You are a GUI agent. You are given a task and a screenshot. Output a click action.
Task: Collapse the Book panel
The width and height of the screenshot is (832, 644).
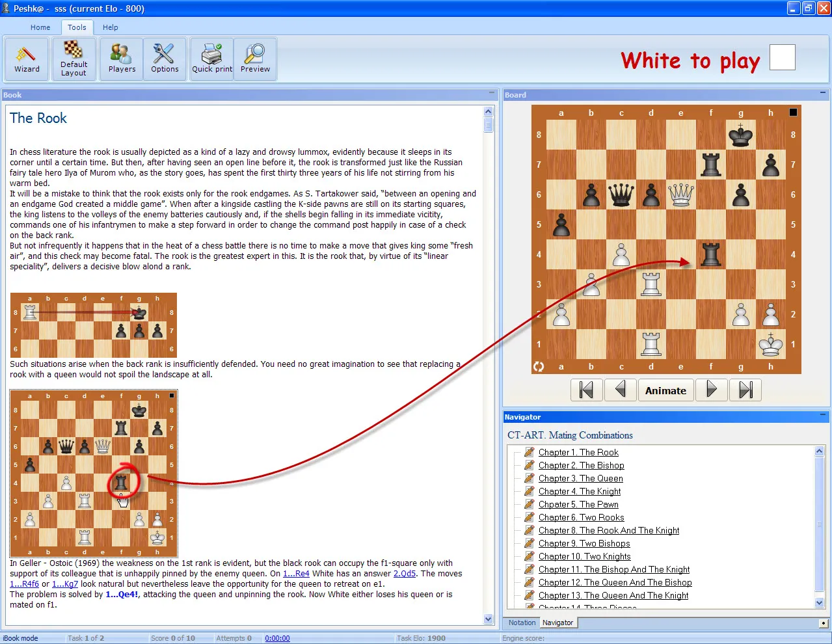pyautogui.click(x=492, y=94)
